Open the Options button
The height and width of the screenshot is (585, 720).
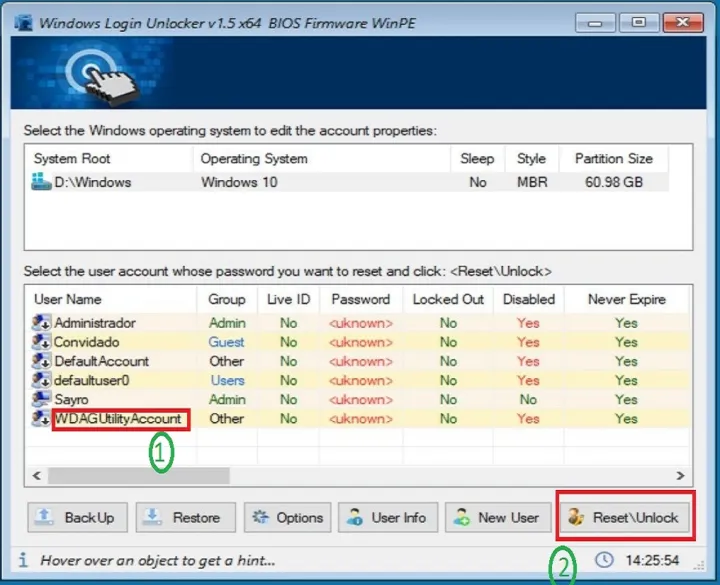[287, 518]
